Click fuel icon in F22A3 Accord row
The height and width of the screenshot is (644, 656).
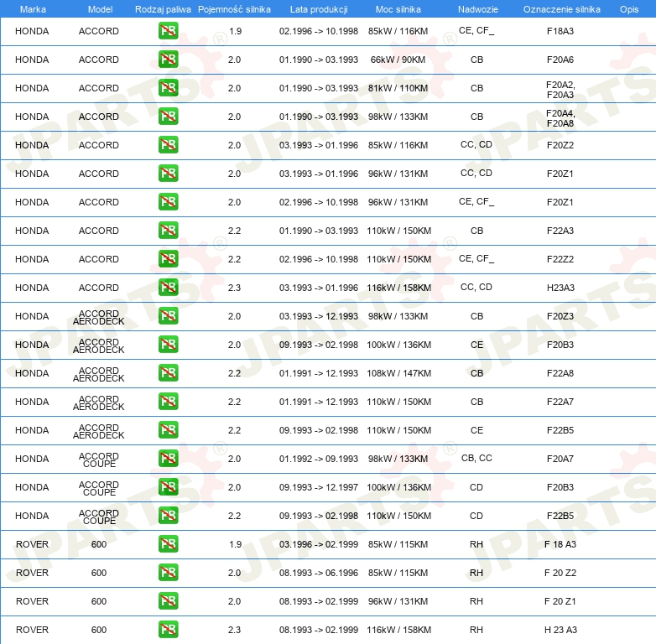tap(168, 231)
